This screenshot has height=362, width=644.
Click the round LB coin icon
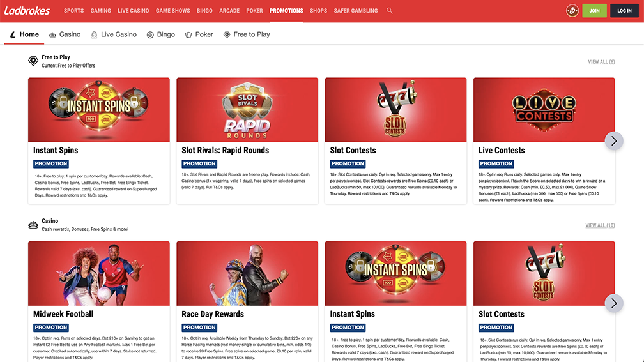click(x=572, y=11)
